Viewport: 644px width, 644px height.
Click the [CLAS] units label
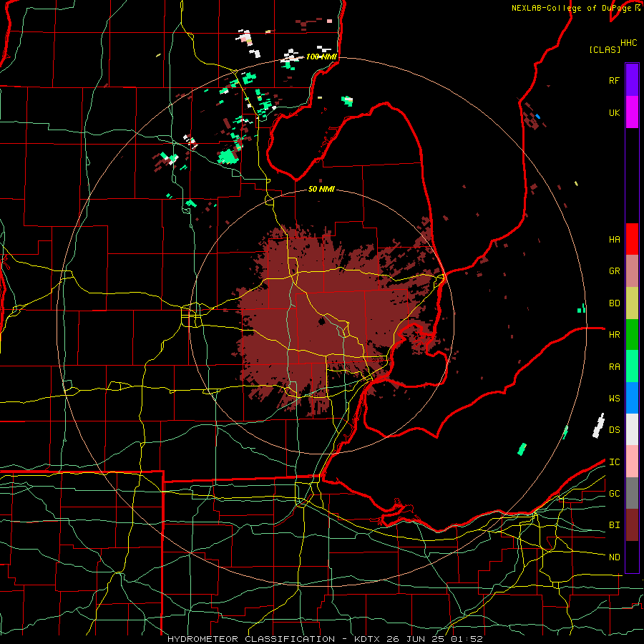(x=605, y=50)
